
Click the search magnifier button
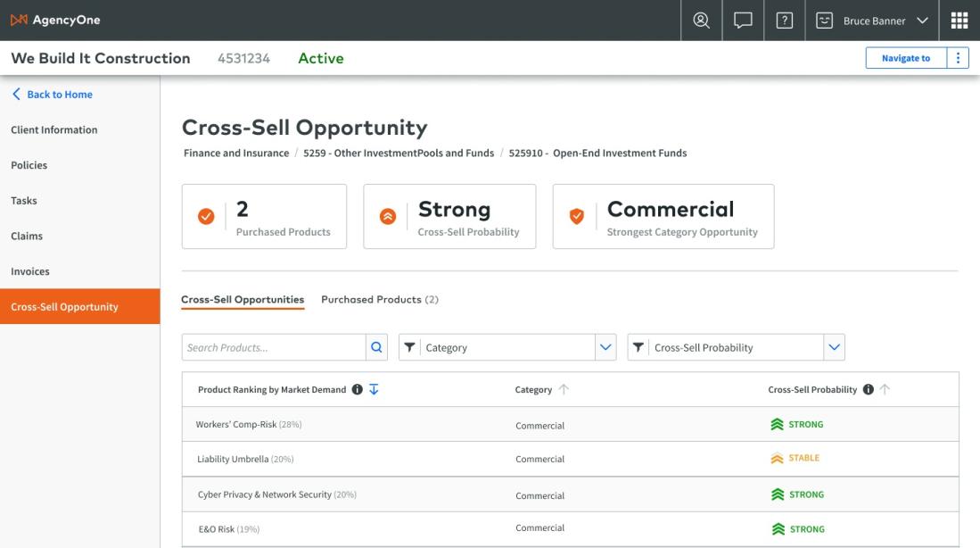[x=377, y=348]
